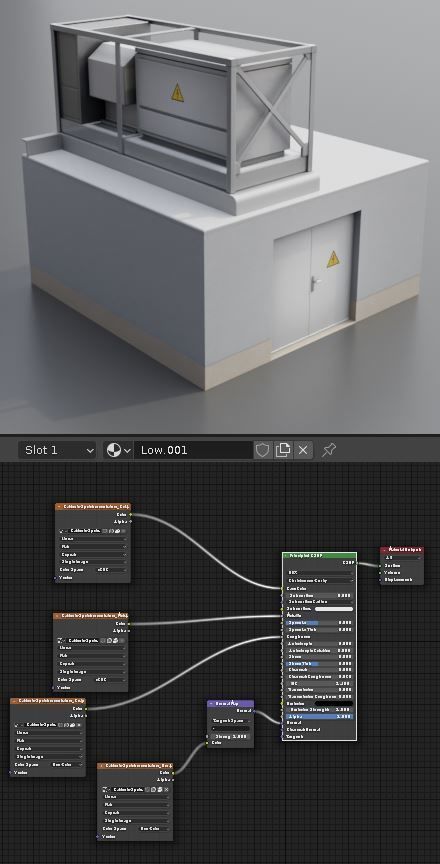Image resolution: width=440 pixels, height=864 pixels.
Task: Open image browse icon in Normal texture node
Action: tap(105, 790)
